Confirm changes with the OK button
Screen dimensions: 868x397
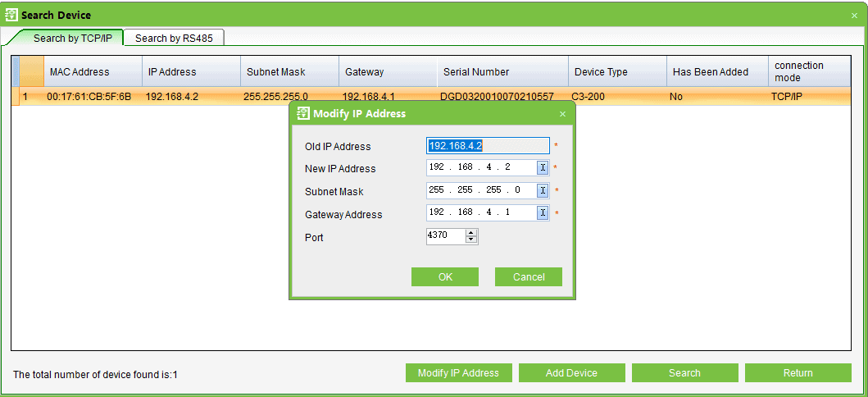445,277
